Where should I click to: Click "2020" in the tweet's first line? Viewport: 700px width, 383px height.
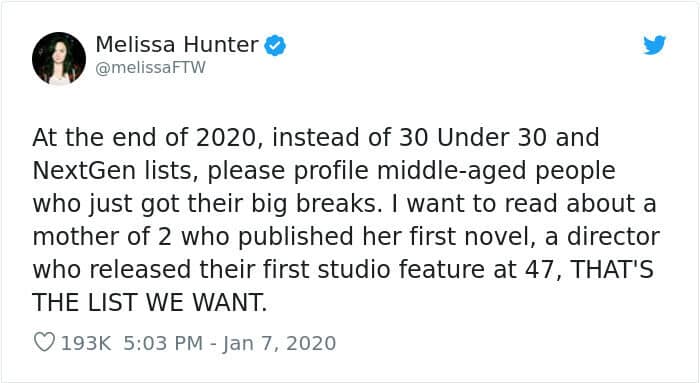225,137
